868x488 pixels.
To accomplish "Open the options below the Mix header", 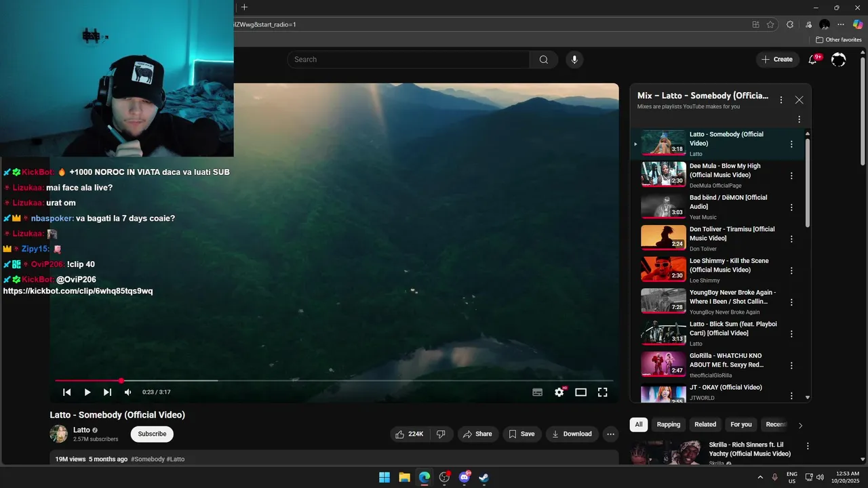I will tap(799, 119).
